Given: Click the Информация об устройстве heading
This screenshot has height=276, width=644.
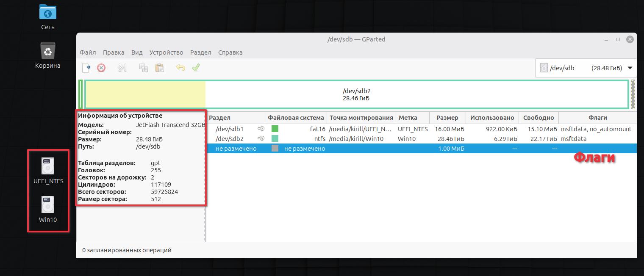Looking at the screenshot, I should [x=120, y=115].
